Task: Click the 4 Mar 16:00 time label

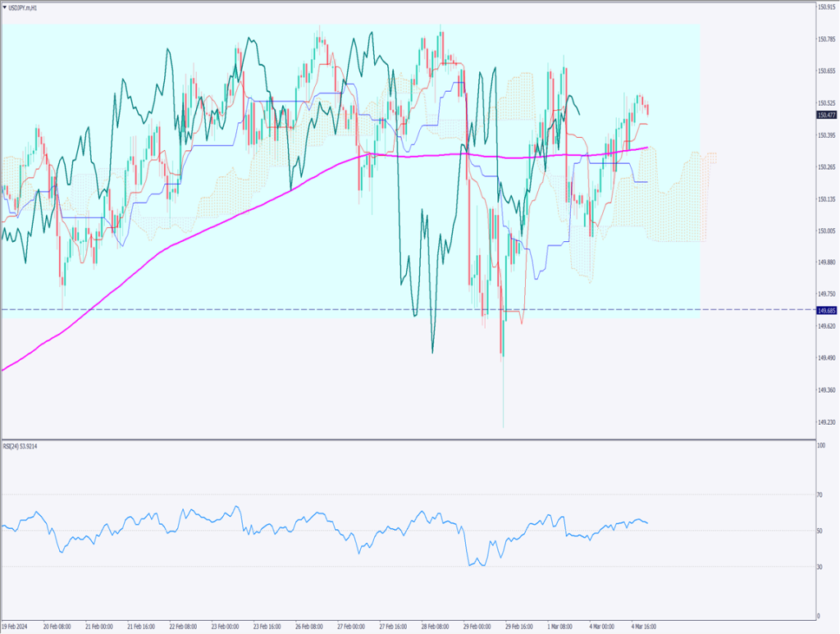Action: tap(642, 627)
